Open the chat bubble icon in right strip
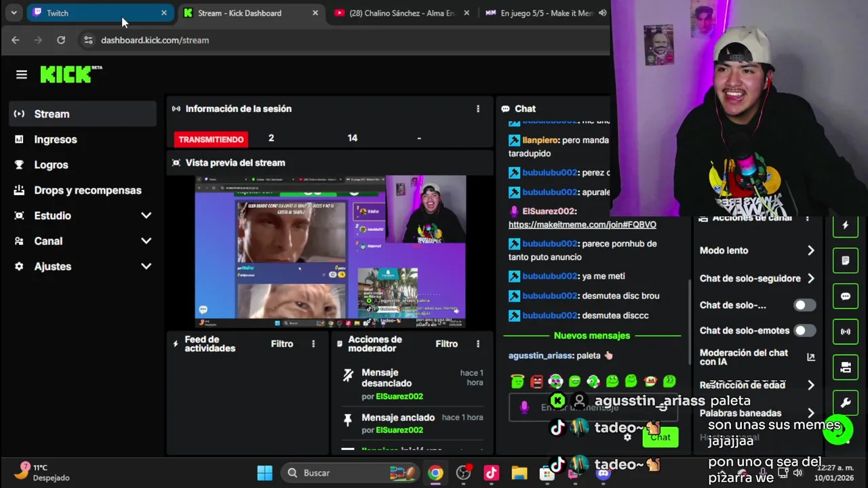The height and width of the screenshot is (488, 868). click(846, 296)
